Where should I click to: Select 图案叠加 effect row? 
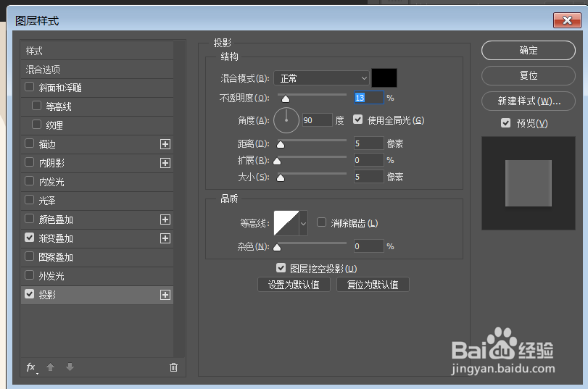click(96, 257)
